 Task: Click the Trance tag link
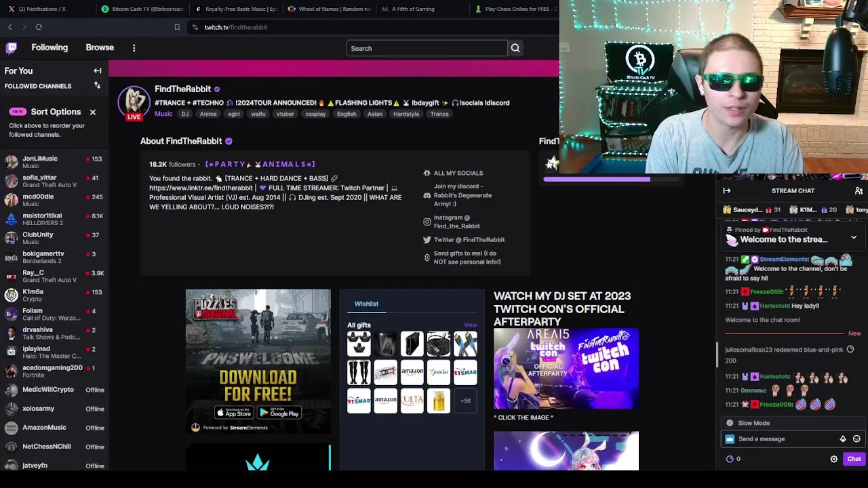(439, 114)
